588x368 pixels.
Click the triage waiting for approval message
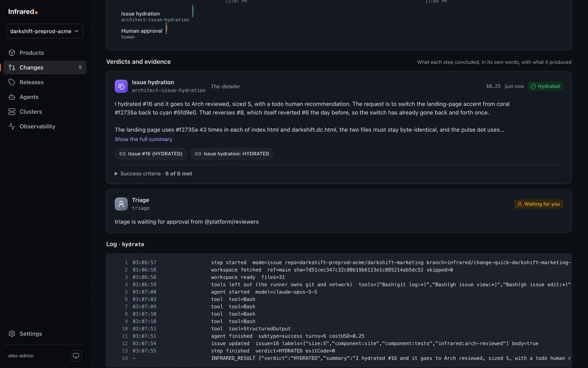coord(187,222)
